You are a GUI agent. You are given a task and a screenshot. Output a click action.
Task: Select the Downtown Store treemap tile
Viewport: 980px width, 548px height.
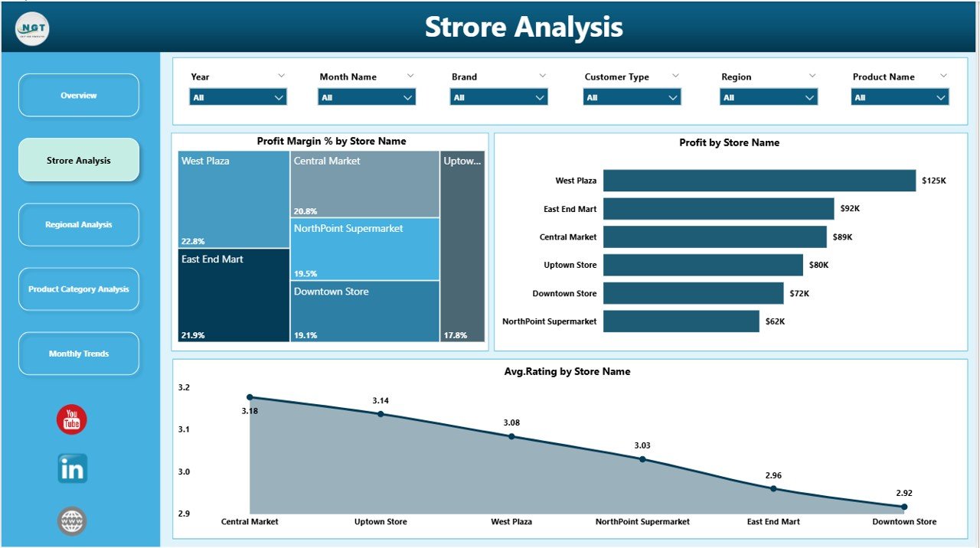pyautogui.click(x=364, y=310)
